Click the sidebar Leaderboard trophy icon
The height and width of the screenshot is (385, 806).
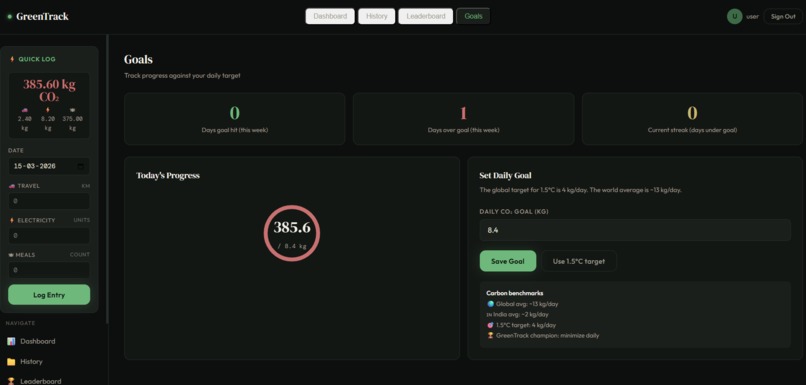(11, 381)
